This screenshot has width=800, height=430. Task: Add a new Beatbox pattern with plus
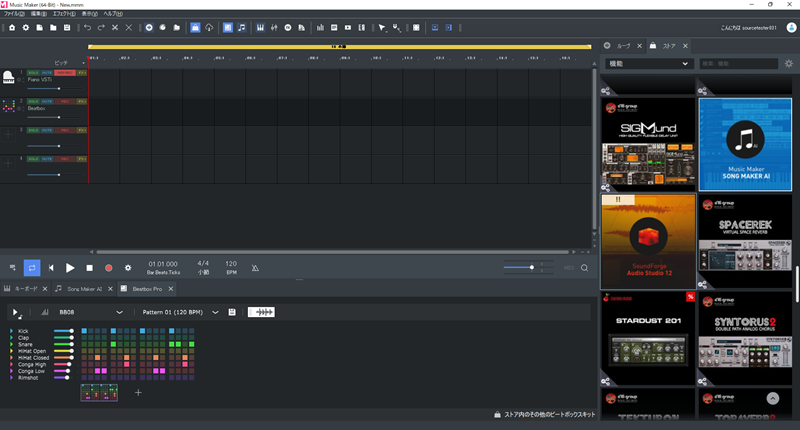(x=138, y=392)
